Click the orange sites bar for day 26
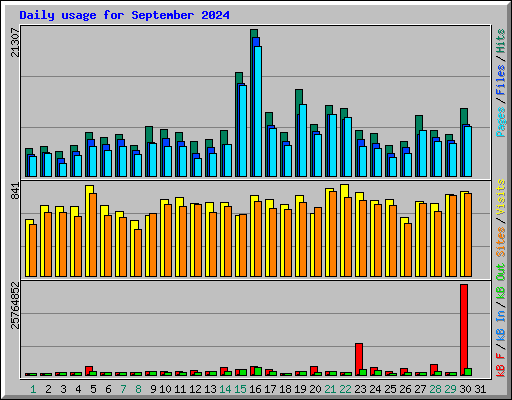This screenshot has height=400, width=512. point(408,250)
